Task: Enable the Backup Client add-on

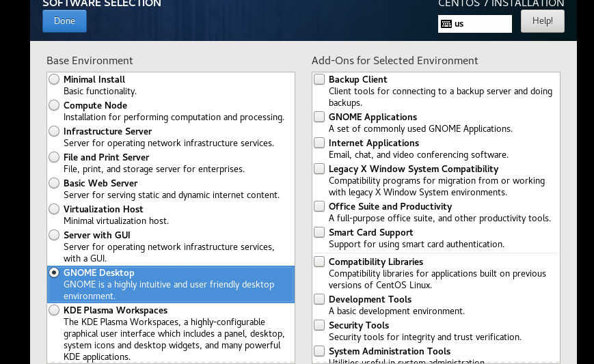Action: click(x=319, y=80)
